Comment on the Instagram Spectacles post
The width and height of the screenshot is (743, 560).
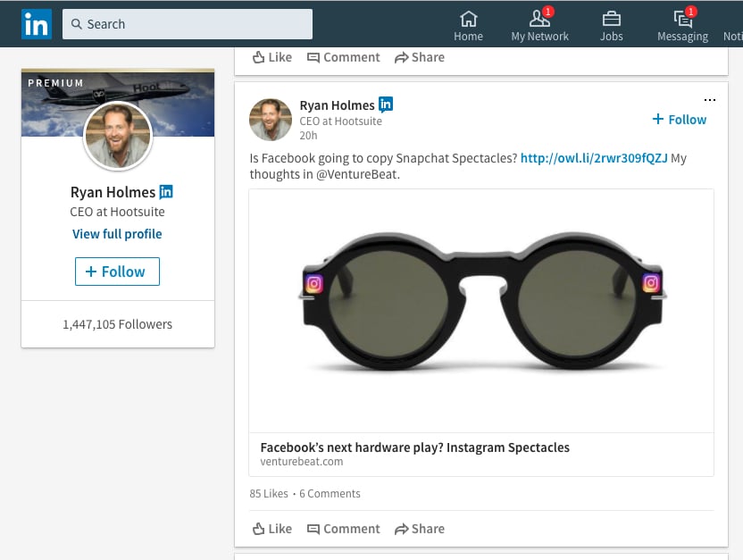tap(344, 529)
